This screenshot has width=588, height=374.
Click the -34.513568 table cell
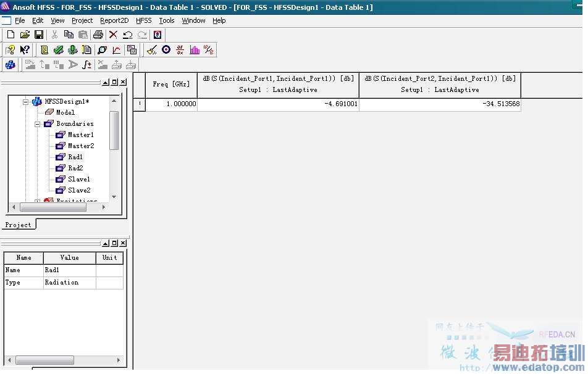coord(440,104)
